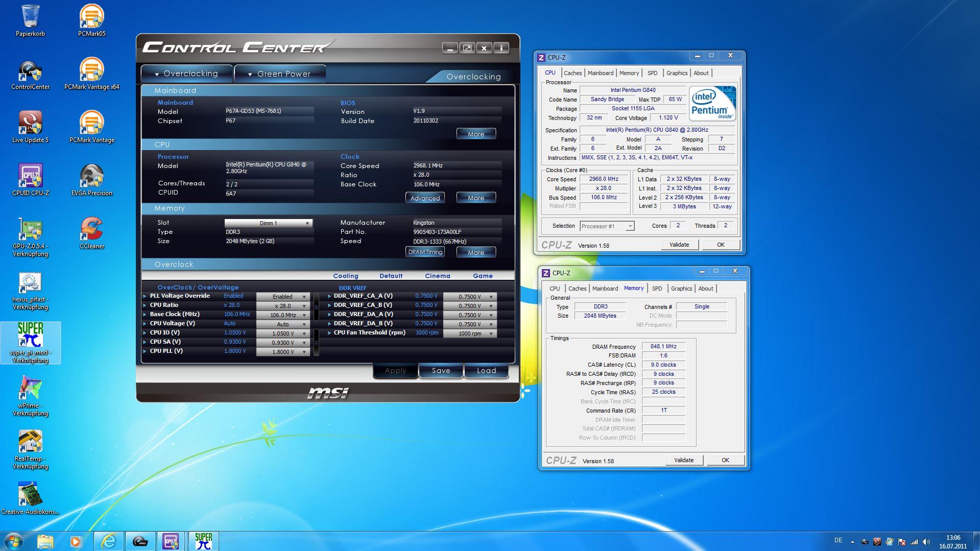Open hexus_pifast Verknüpfung shortcut
980x551 pixels.
click(x=30, y=291)
